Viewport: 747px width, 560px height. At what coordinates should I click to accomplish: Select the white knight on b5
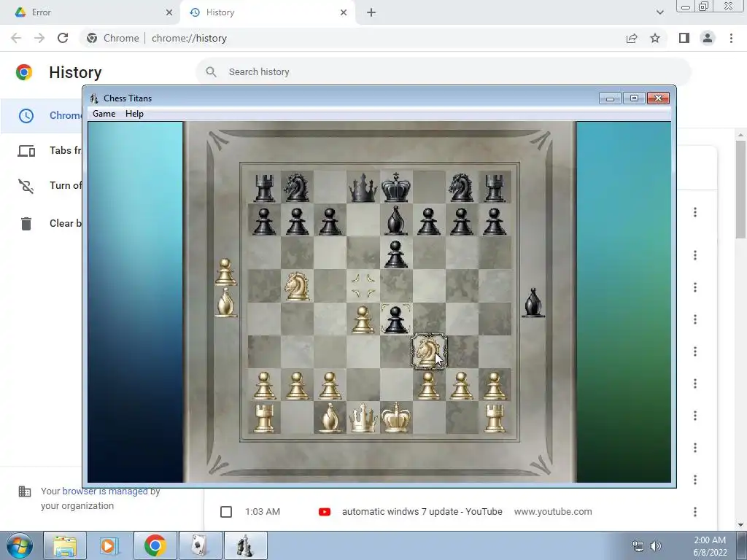(x=298, y=286)
